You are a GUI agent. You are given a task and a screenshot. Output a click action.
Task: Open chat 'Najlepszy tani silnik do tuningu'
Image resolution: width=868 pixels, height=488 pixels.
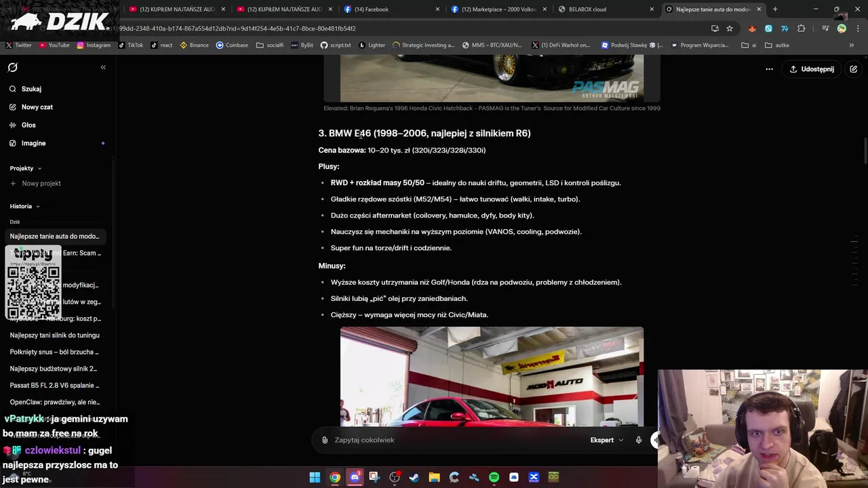click(x=54, y=335)
